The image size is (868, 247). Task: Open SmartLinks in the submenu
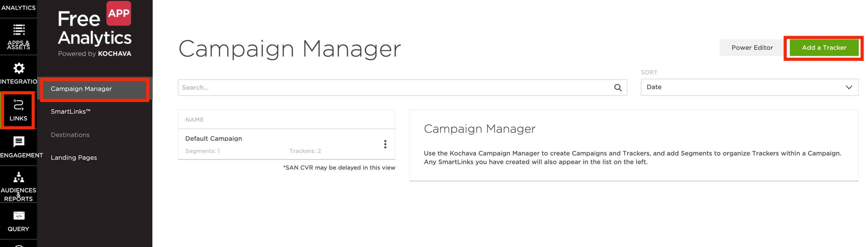pos(70,111)
